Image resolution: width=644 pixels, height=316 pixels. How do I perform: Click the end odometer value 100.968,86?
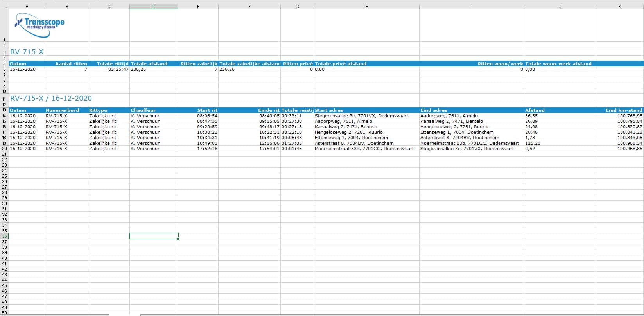(x=630, y=149)
